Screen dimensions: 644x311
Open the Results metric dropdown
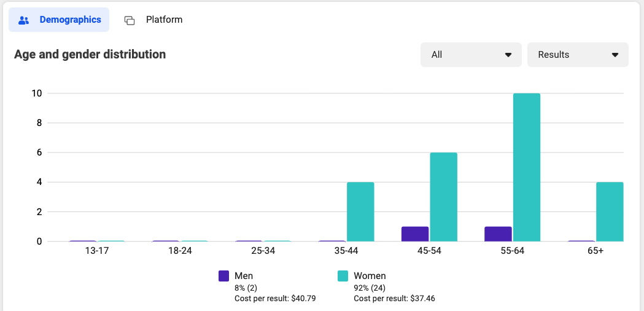(x=578, y=55)
